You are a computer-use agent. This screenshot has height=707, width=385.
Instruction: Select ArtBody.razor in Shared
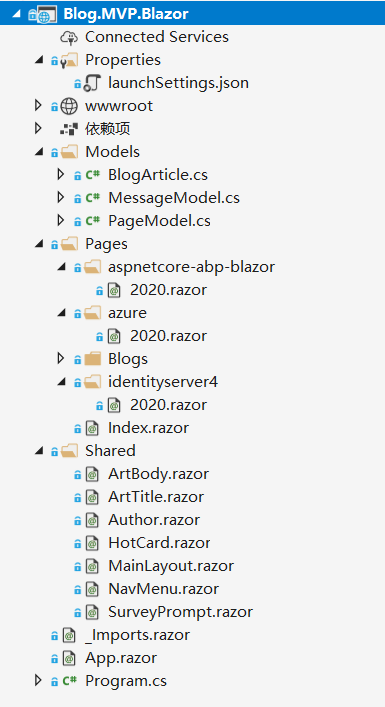pos(159,474)
